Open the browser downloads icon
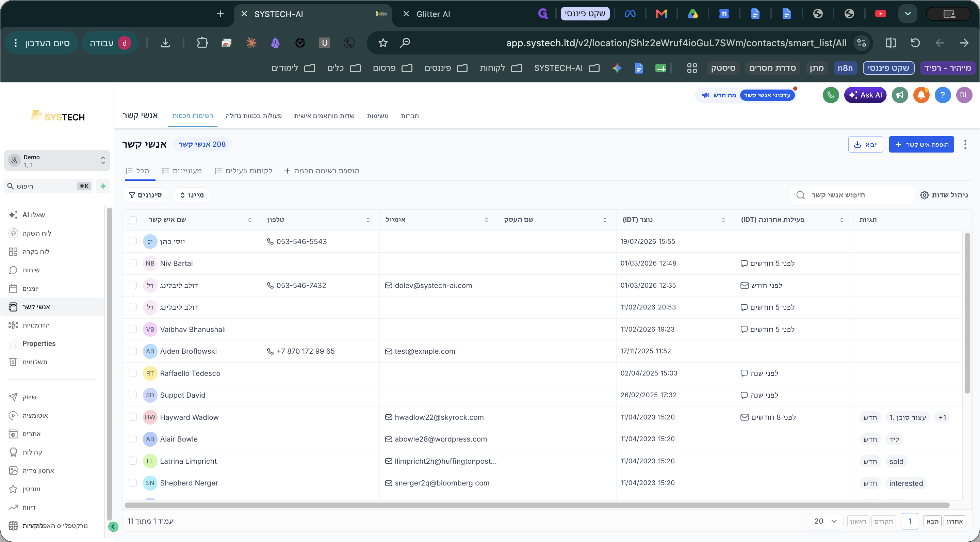Screen dimensions: 980x542 (165, 43)
